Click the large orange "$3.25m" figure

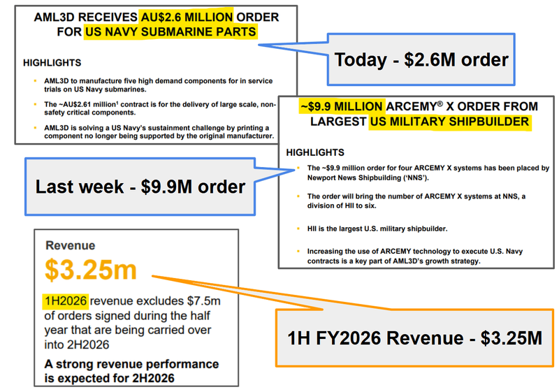coord(91,270)
